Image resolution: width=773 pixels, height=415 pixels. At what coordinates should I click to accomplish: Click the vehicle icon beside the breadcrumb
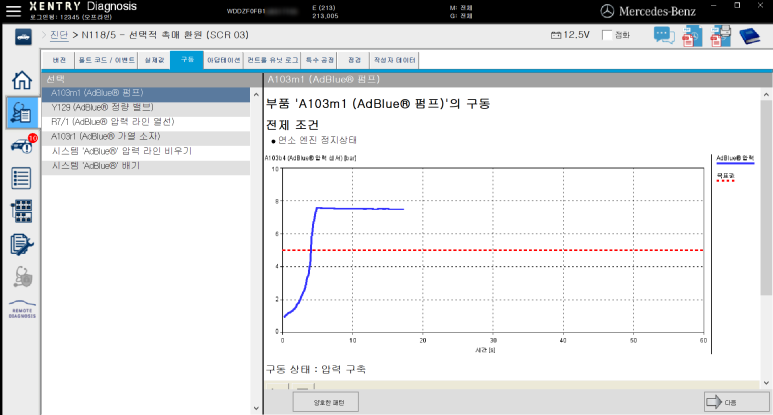tap(23, 36)
